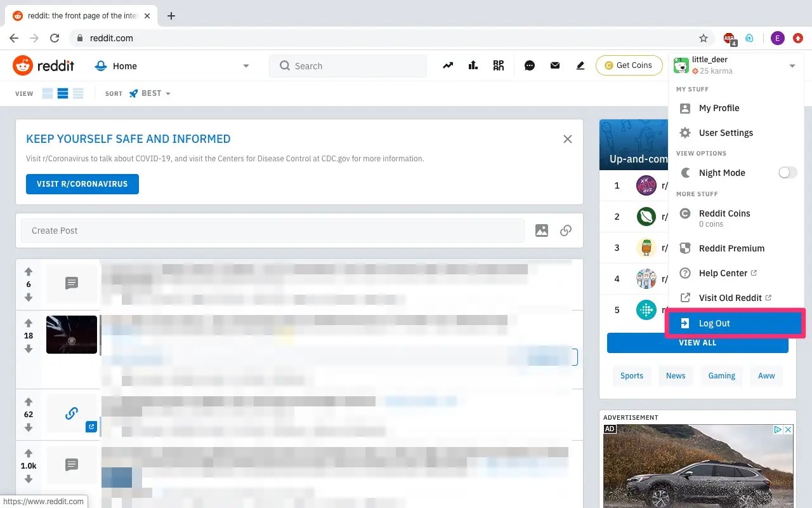Open the text post icon for the 6-point post
Image resolution: width=812 pixels, height=508 pixels.
[x=72, y=283]
